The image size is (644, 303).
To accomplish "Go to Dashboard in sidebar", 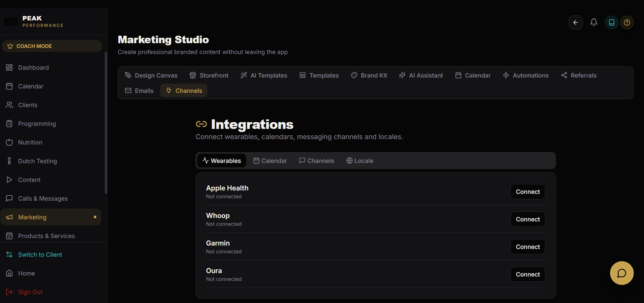I will pyautogui.click(x=51, y=68).
